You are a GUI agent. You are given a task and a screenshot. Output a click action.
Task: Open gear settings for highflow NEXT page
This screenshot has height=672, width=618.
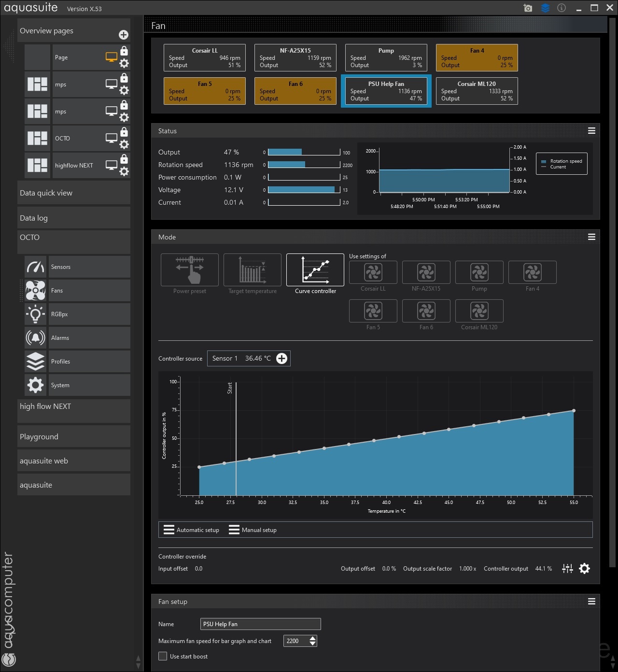click(124, 171)
